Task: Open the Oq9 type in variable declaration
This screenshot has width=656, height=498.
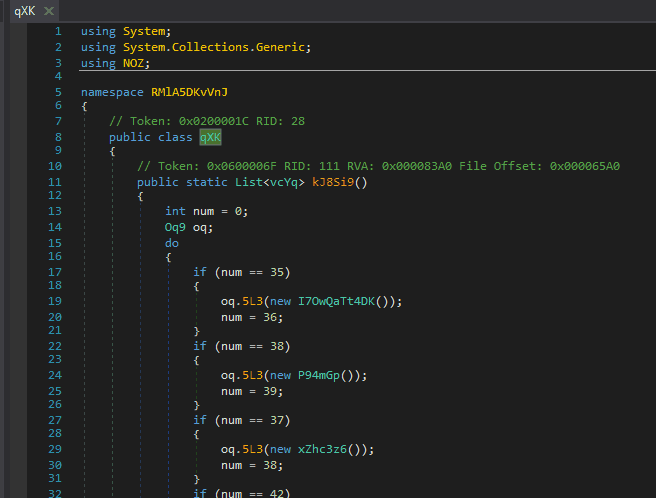Action: [x=176, y=227]
